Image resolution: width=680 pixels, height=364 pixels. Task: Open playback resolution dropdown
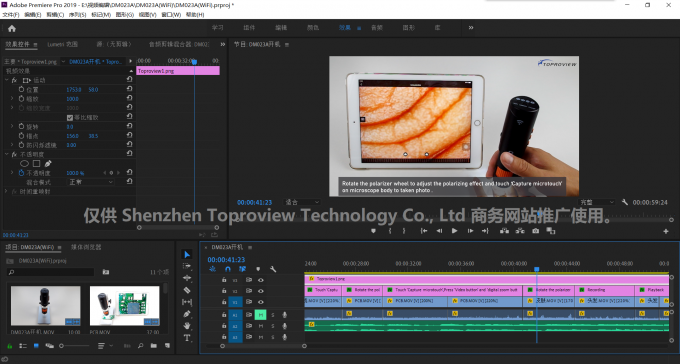(598, 202)
